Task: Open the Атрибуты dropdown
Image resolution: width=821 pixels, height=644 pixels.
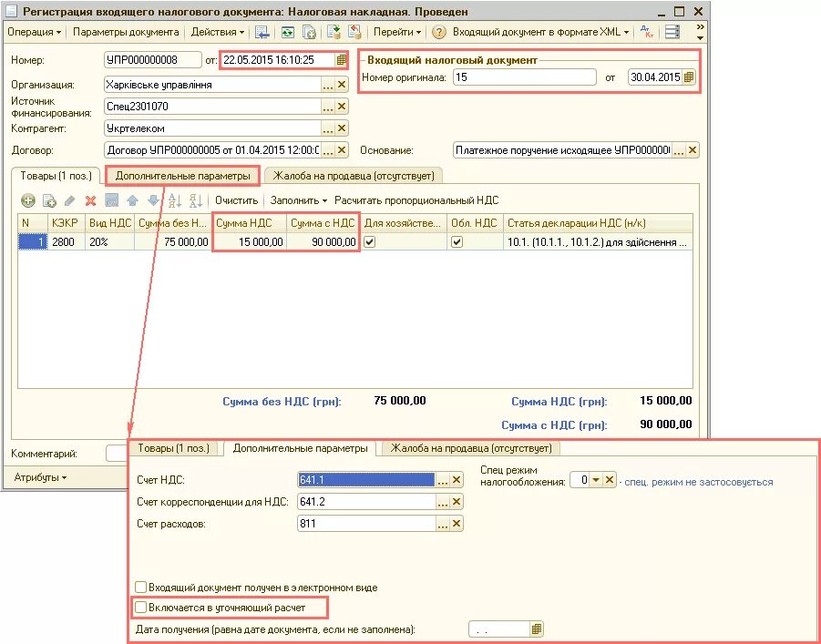Action: [40, 477]
